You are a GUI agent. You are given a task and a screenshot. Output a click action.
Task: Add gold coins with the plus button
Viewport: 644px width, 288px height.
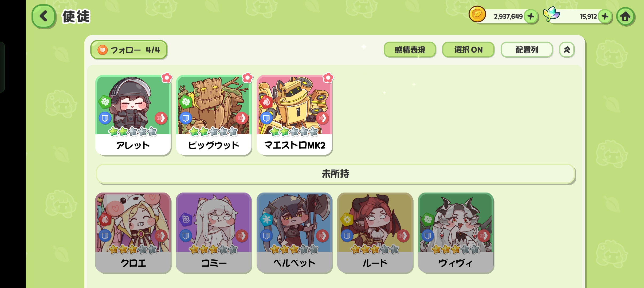[531, 17]
